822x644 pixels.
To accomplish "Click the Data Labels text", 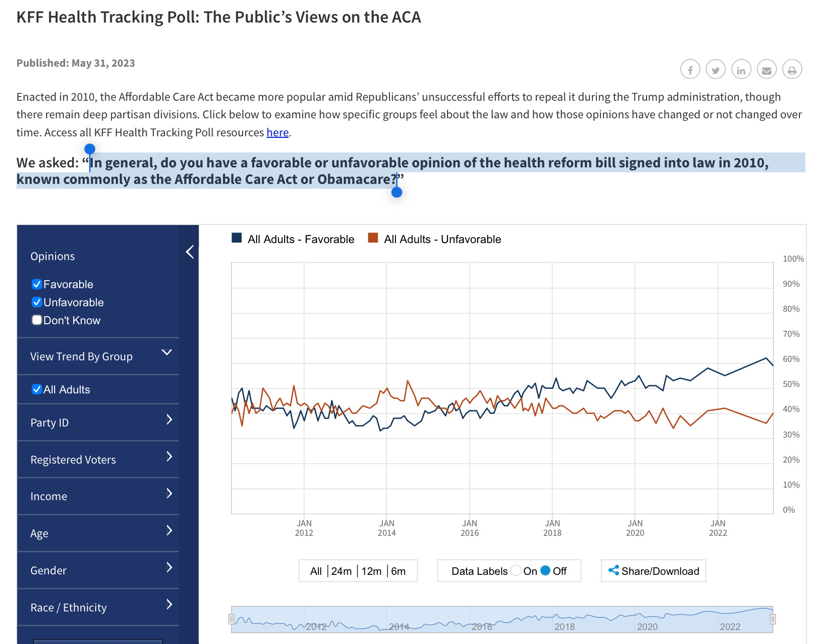I will click(479, 571).
